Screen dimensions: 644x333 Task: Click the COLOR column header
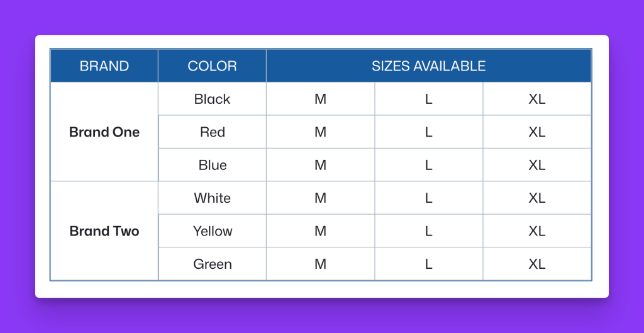[213, 65]
